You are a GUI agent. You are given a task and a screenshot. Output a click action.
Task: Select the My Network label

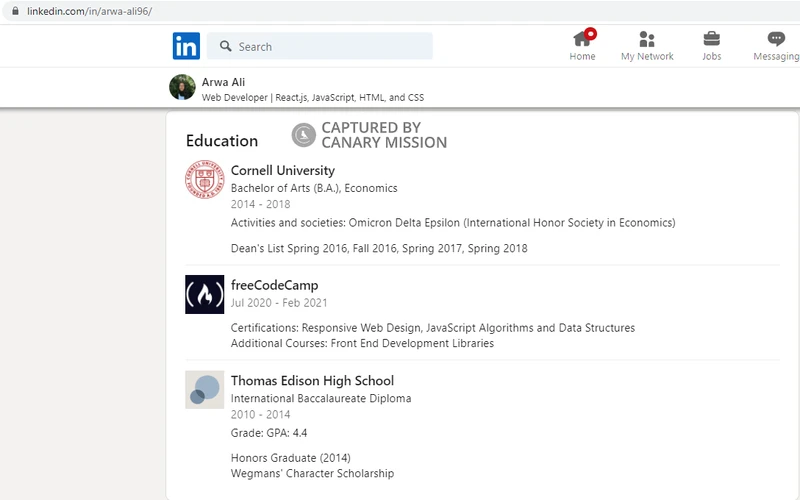tap(647, 56)
